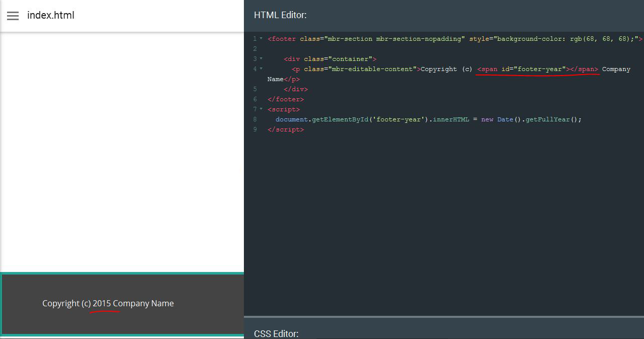This screenshot has width=644, height=339.
Task: Select the CSS Editor panel label
Action: point(276,333)
